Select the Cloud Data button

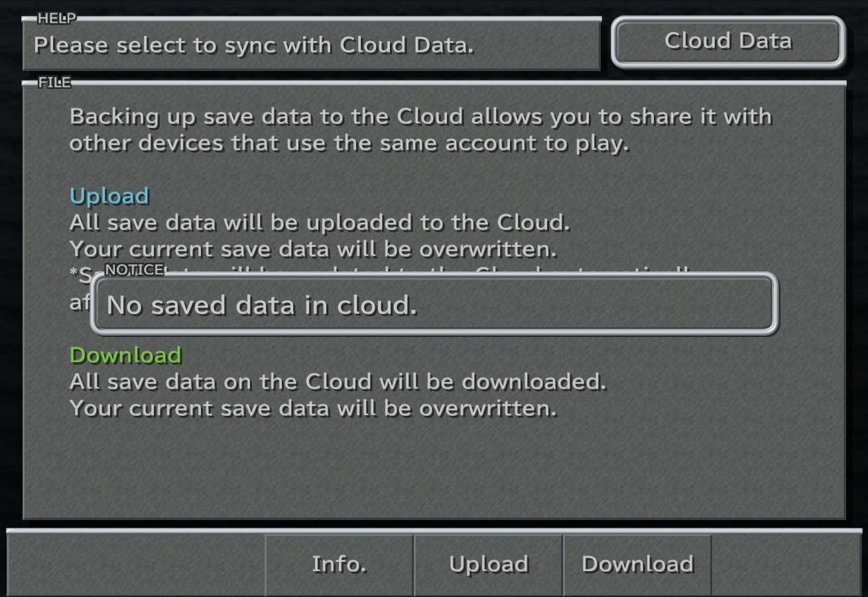click(728, 42)
